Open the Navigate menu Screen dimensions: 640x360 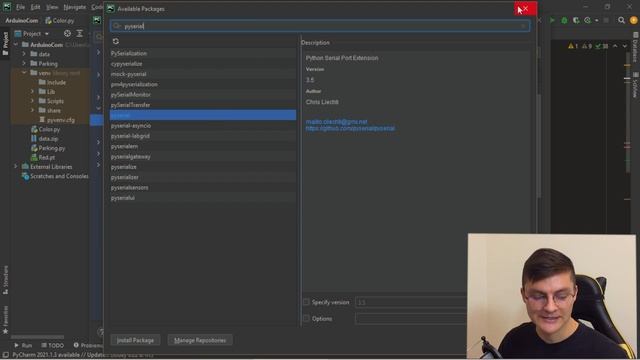pyautogui.click(x=75, y=7)
